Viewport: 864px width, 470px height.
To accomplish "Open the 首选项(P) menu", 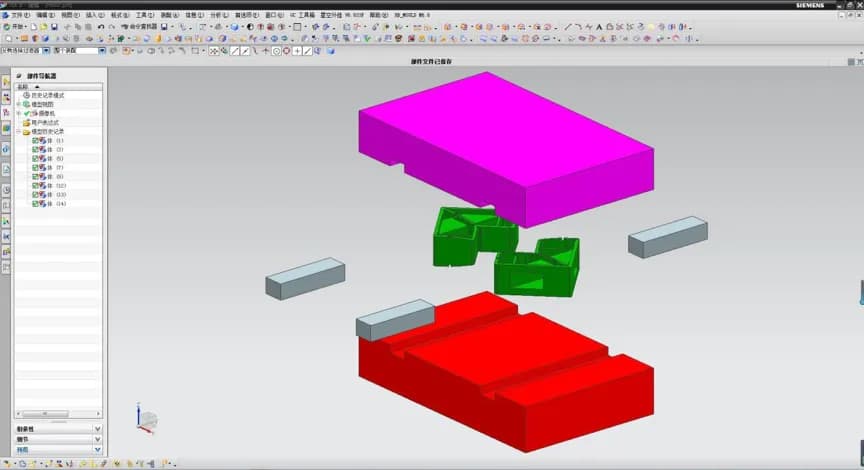I will (x=246, y=15).
